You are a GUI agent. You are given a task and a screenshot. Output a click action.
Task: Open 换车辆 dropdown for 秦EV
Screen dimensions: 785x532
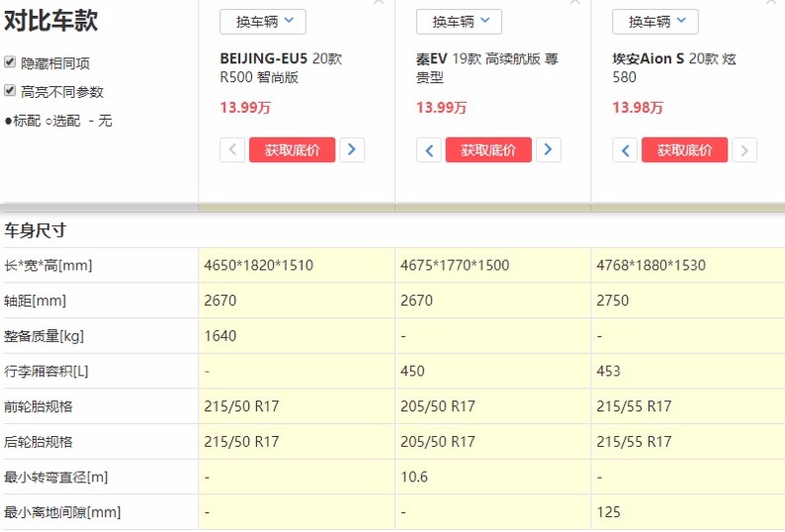(459, 22)
